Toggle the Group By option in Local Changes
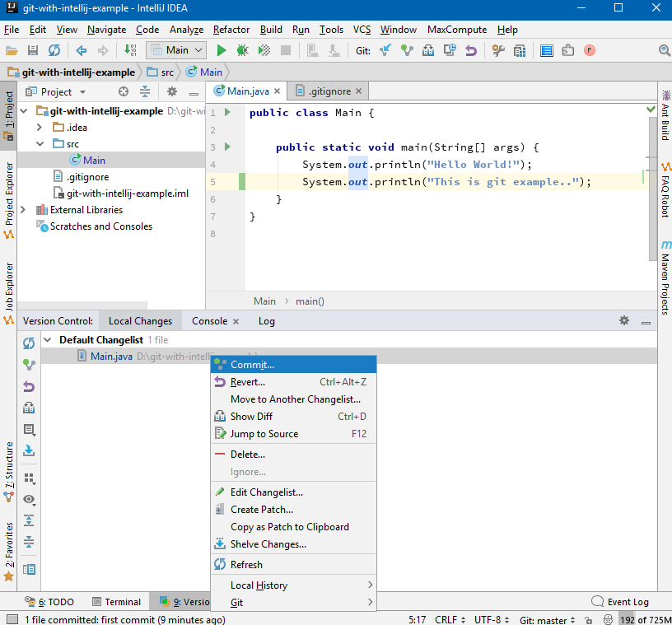 pyautogui.click(x=29, y=478)
